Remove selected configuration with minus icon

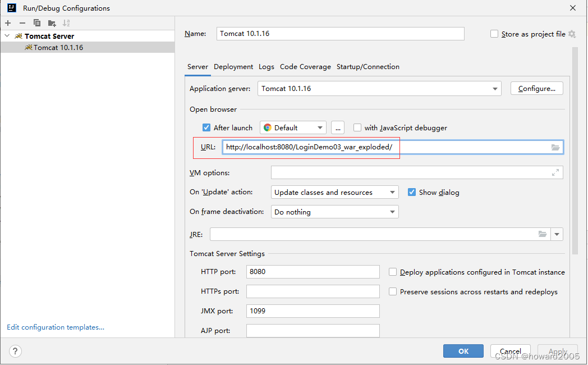(x=22, y=23)
